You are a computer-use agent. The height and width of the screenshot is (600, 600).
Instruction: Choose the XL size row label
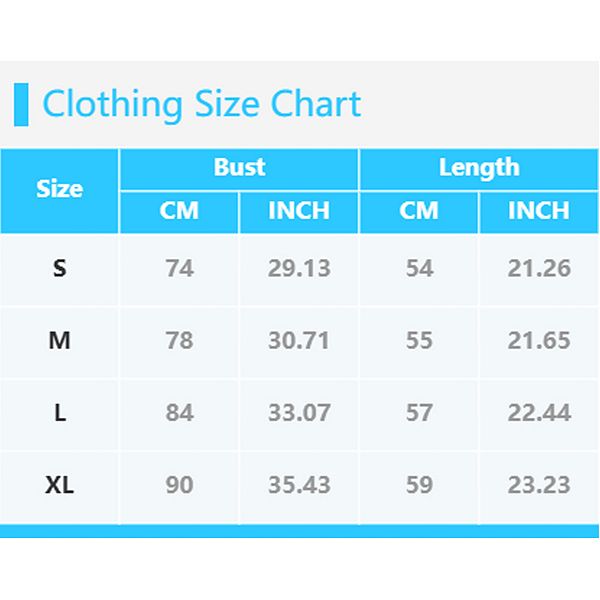(60, 485)
